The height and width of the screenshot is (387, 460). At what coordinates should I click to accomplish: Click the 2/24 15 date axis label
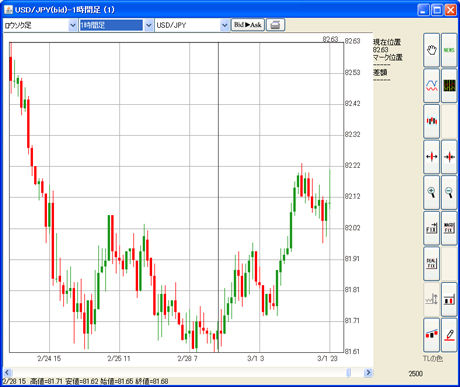pyautogui.click(x=49, y=359)
